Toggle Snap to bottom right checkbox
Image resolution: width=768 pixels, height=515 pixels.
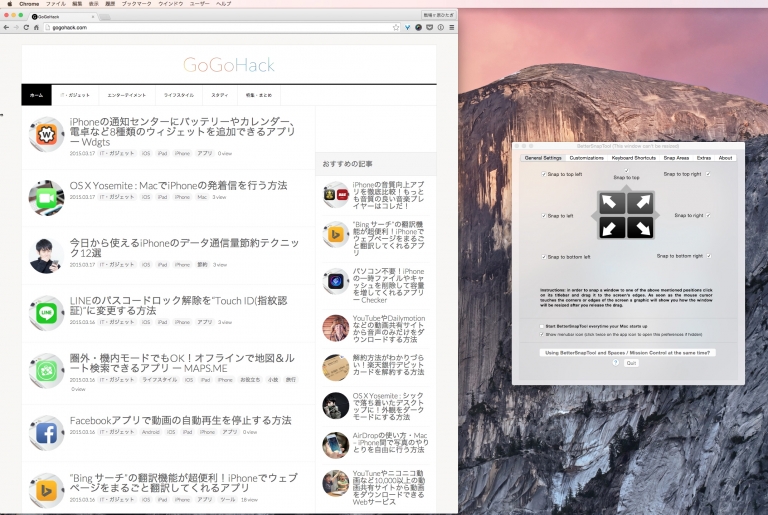coord(709,256)
